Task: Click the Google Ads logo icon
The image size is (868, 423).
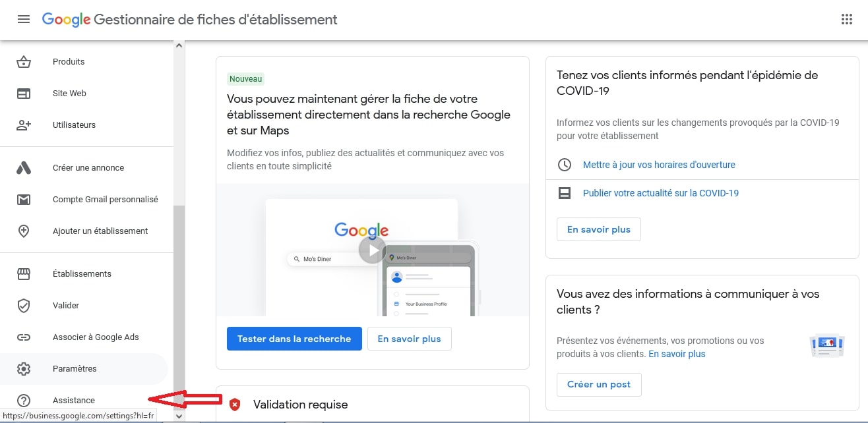Action: pos(24,168)
